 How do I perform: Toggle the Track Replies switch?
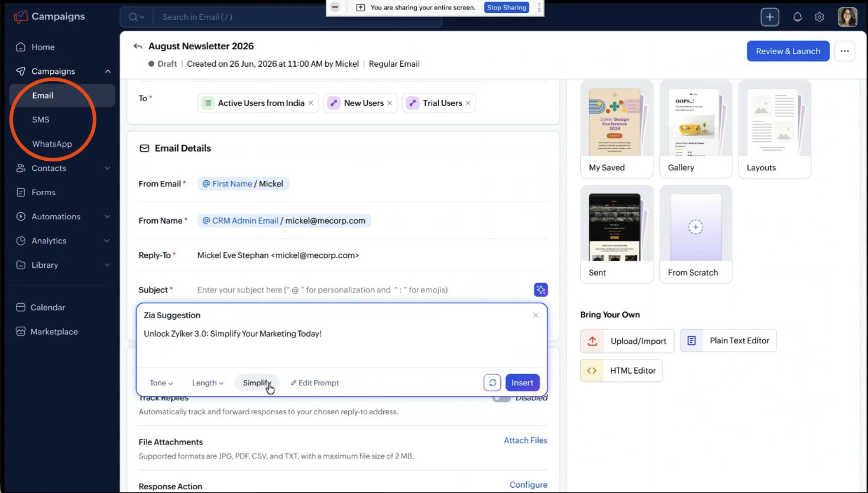pyautogui.click(x=502, y=398)
